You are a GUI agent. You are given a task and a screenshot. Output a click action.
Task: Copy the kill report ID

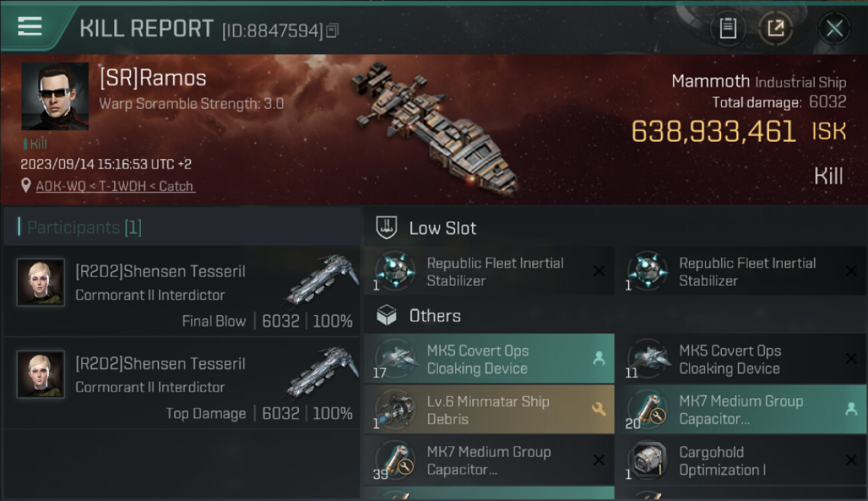point(333,30)
